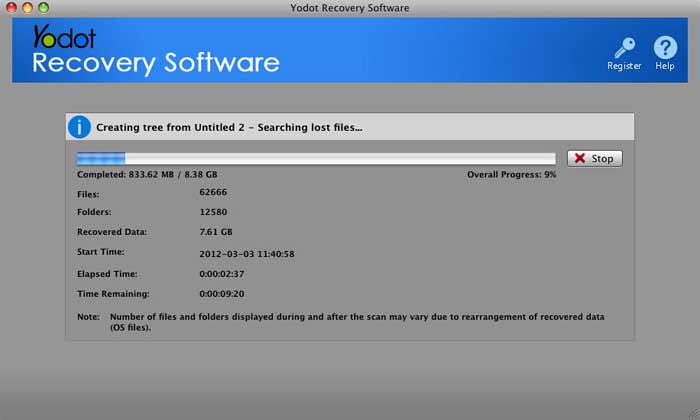The image size is (700, 420).
Task: Click Elapsed Time value 0:00:02:37
Action: [221, 274]
